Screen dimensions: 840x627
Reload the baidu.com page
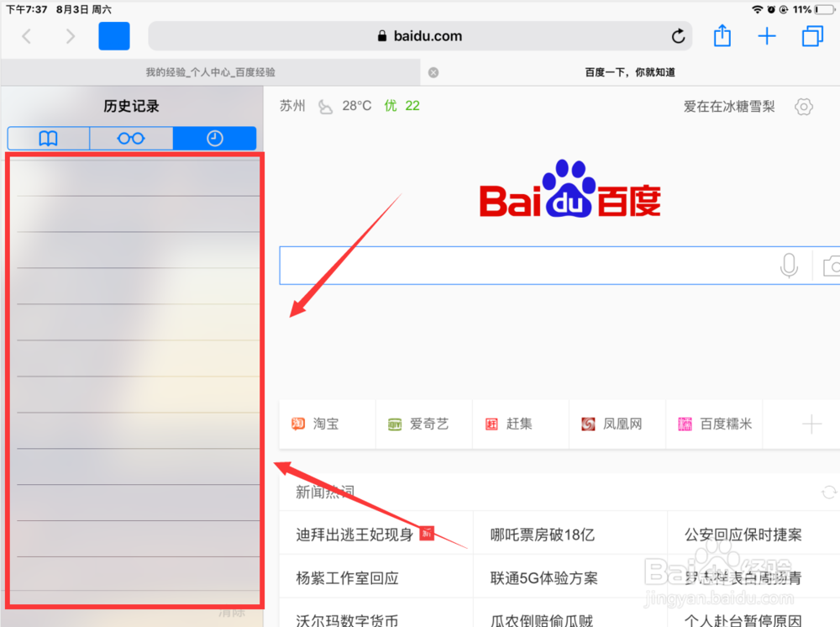coord(678,36)
